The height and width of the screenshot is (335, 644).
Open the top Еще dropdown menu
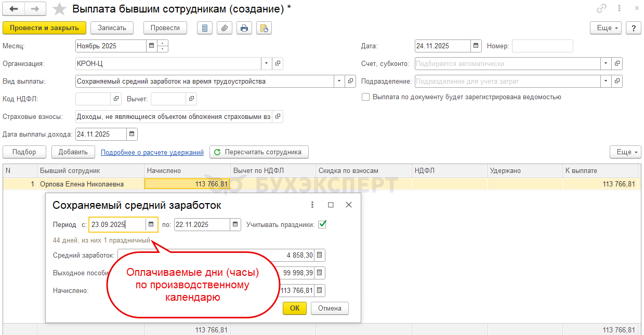tap(606, 28)
